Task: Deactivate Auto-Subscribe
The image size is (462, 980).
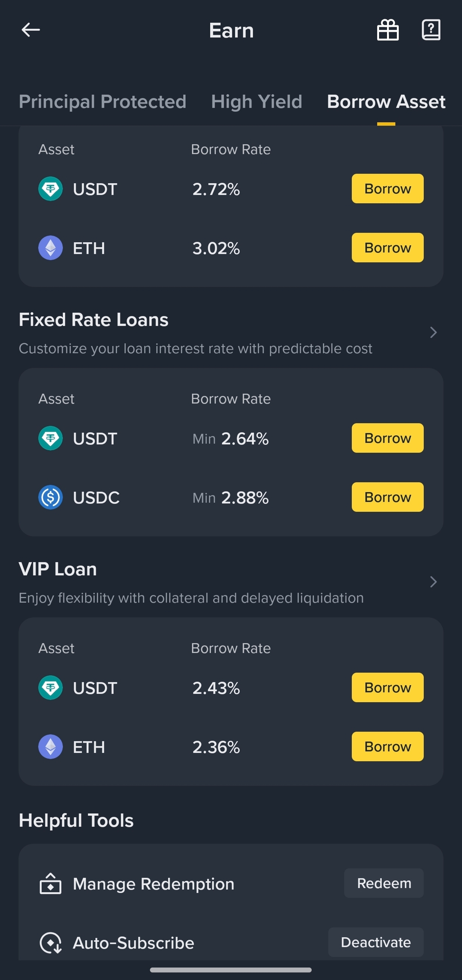Action: tap(376, 943)
